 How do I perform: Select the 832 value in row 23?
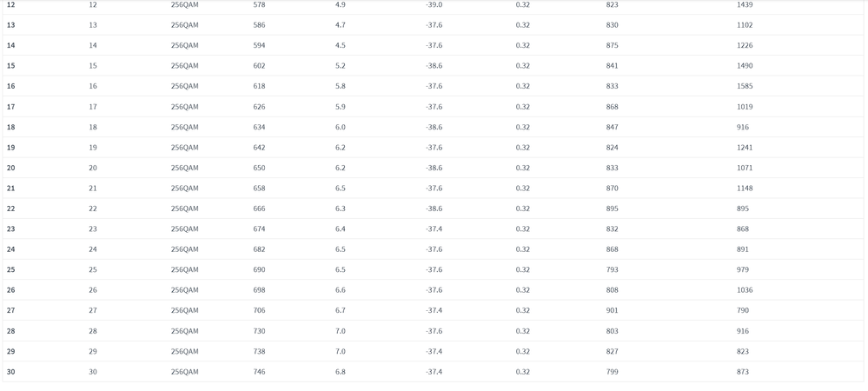[x=613, y=229]
